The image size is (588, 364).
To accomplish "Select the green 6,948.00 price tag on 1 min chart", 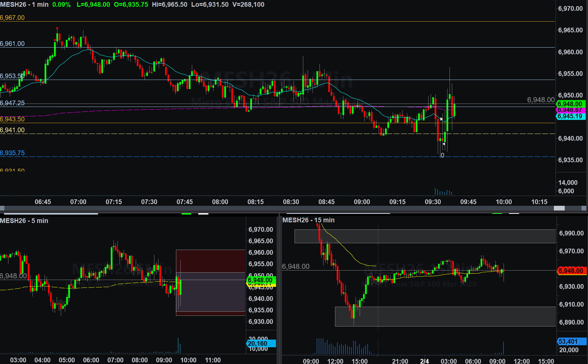I will (570, 104).
